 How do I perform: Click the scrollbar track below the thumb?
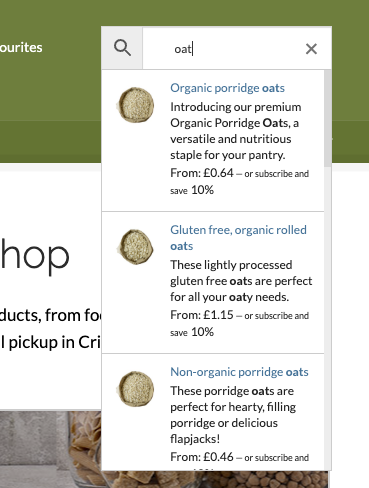pos(328,317)
